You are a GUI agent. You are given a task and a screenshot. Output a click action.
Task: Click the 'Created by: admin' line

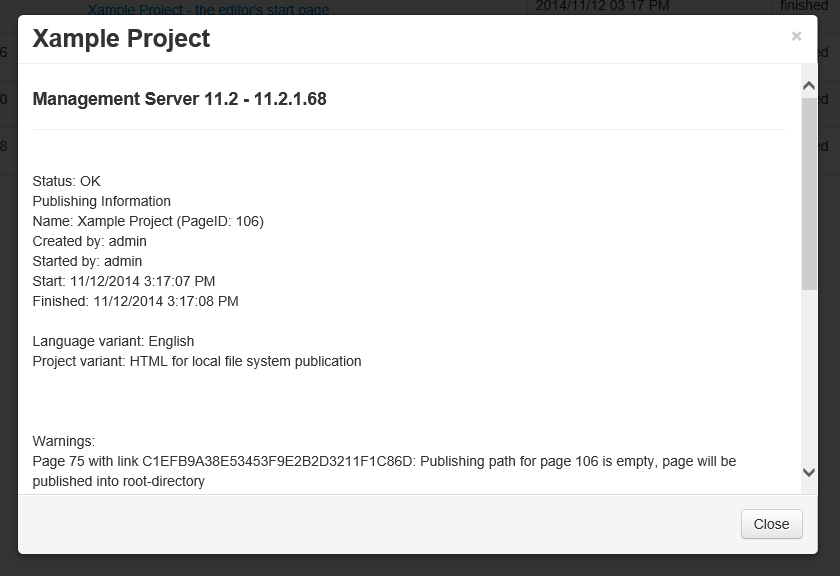(x=89, y=241)
